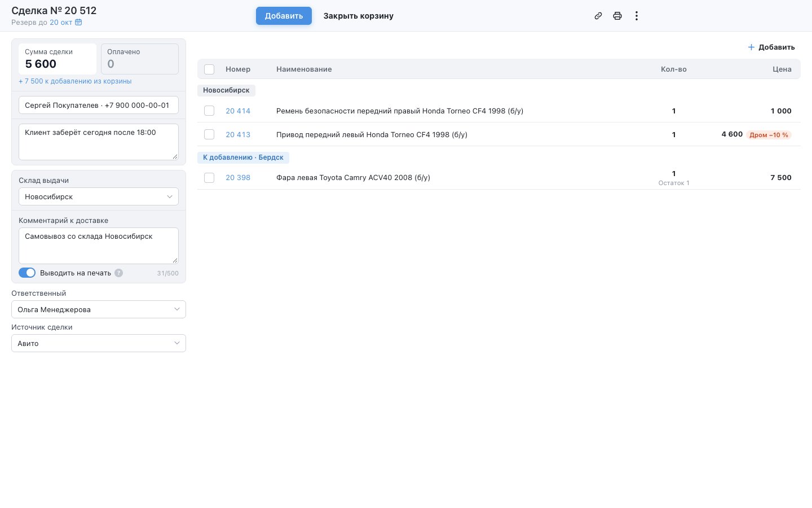This screenshot has width=812, height=508.
Task: Click the Новосибирск group label in table
Action: 226,90
